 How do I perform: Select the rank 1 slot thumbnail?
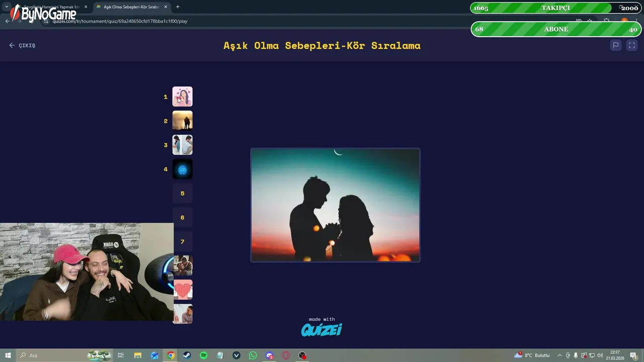tap(182, 97)
